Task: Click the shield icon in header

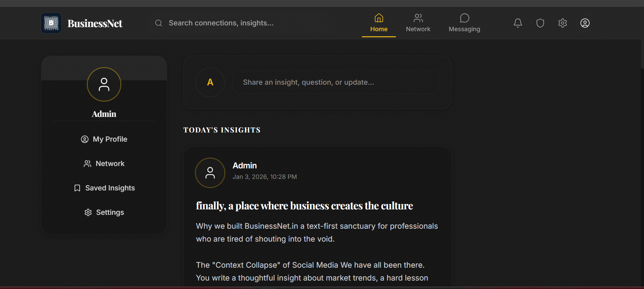Action: (x=540, y=23)
